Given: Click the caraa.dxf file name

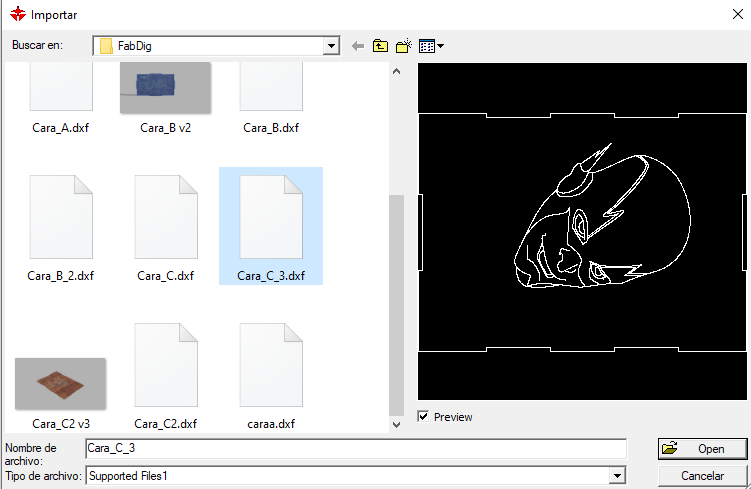Looking at the screenshot, I should [x=271, y=424].
